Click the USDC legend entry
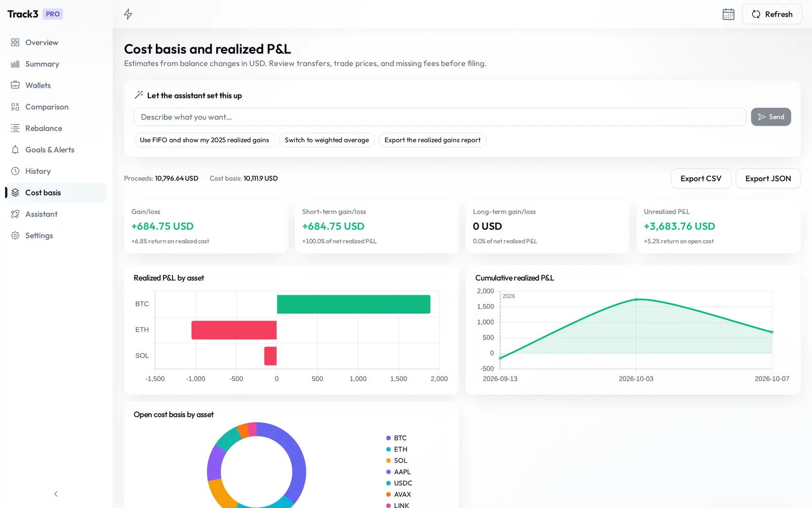Viewport: 812px width, 508px height. point(399,483)
